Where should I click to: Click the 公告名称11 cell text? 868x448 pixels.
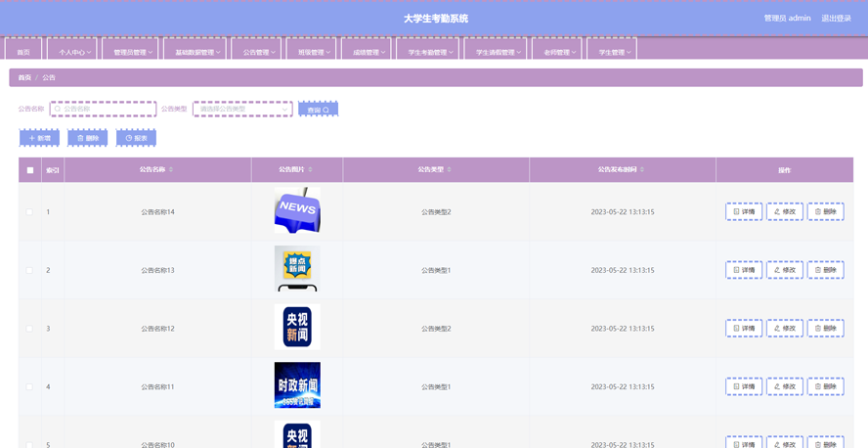tap(157, 387)
